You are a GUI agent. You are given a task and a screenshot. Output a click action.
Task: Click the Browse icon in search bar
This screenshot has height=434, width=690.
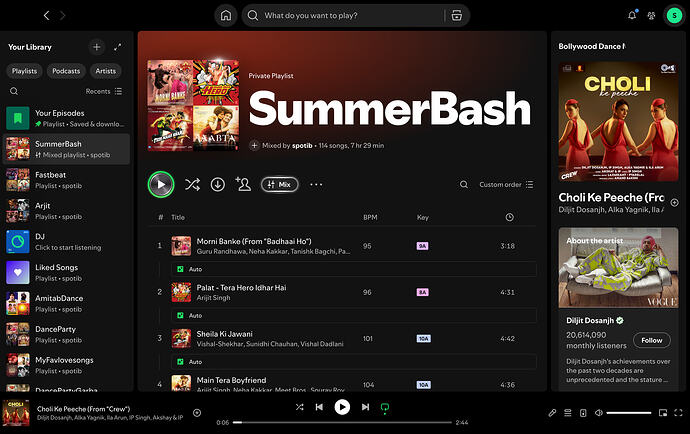coord(457,15)
